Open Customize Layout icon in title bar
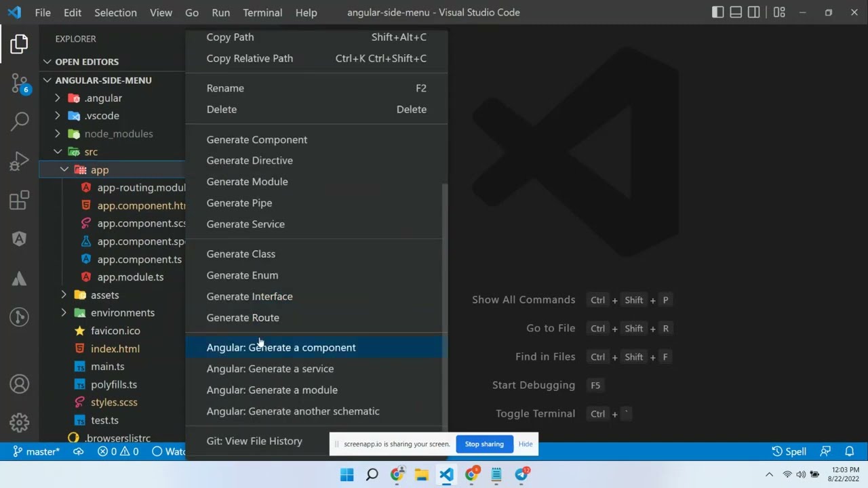The width and height of the screenshot is (868, 488). (779, 12)
